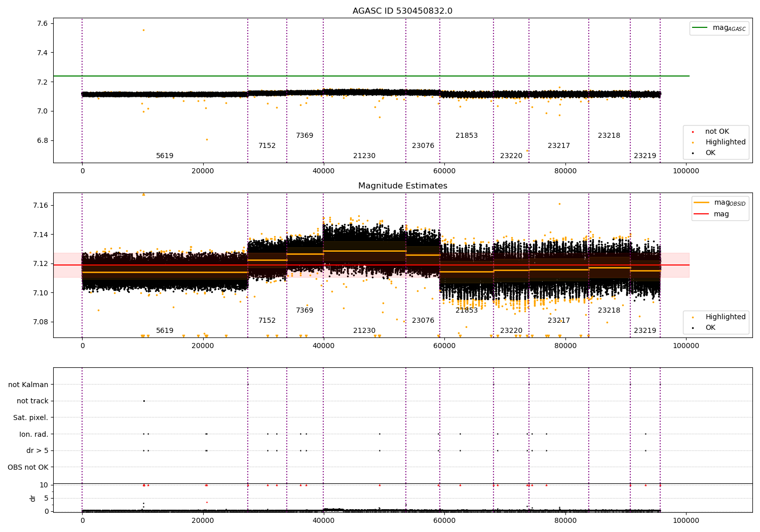Click the 7.14 y-tick on middle plot
The width and height of the screenshot is (760, 532).
[x=41, y=235]
